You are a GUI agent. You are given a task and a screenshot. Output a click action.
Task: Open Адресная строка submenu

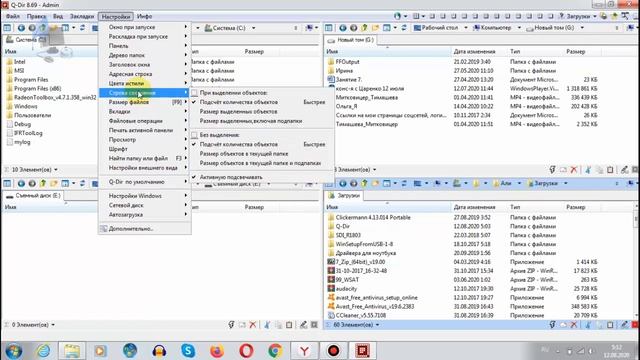pos(144,74)
